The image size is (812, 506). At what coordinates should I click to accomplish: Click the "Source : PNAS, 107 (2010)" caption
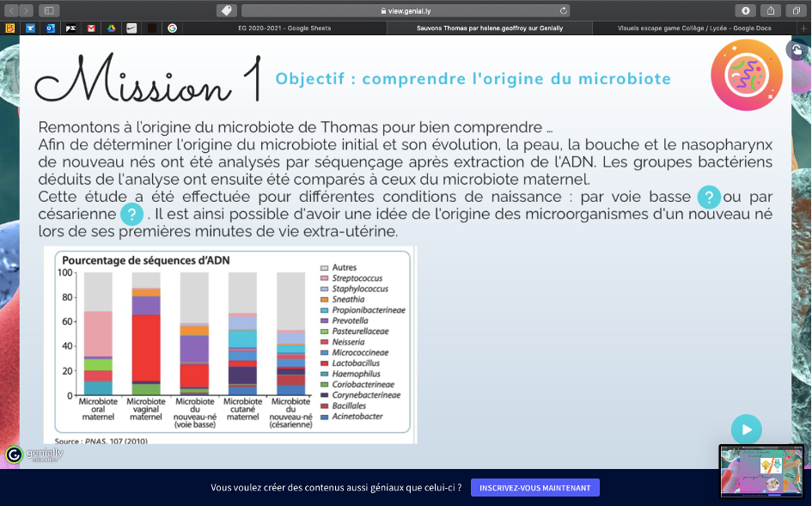click(x=101, y=442)
